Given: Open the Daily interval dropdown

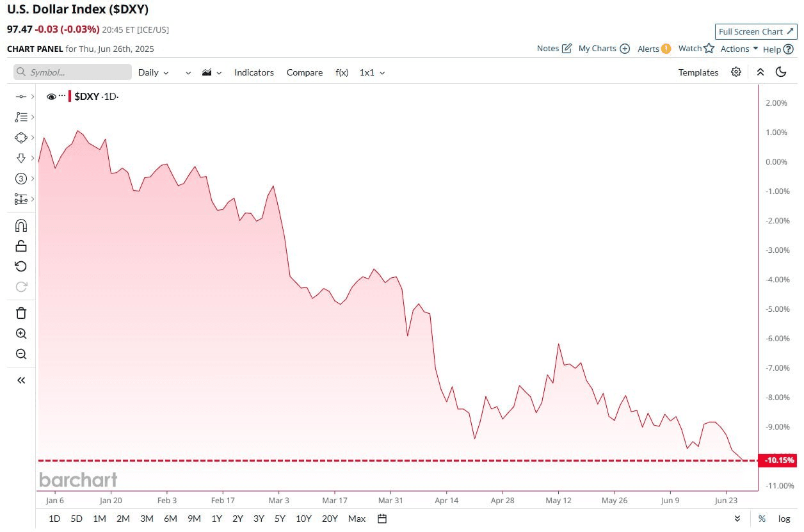Looking at the screenshot, I should (x=154, y=72).
